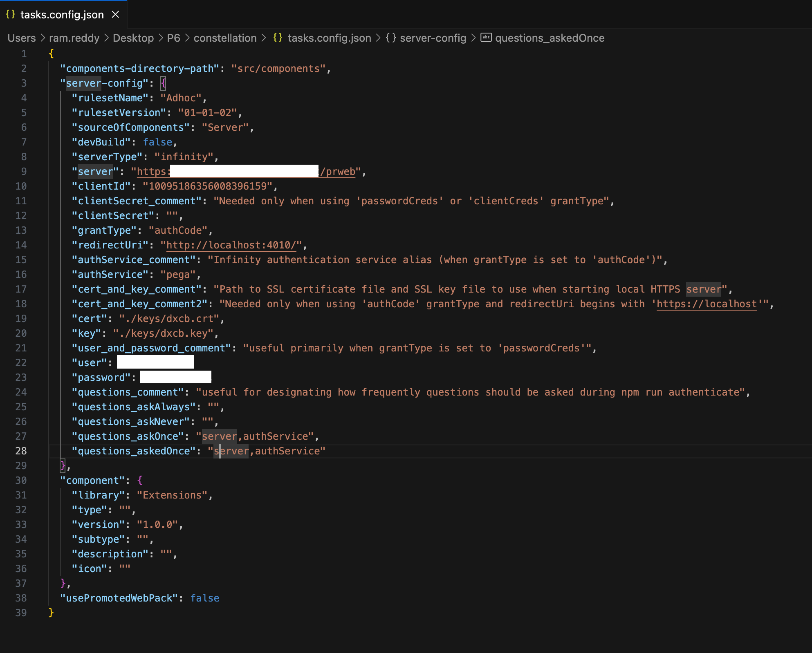Click line number 28 in the gutter
The width and height of the screenshot is (812, 653).
pyautogui.click(x=21, y=451)
